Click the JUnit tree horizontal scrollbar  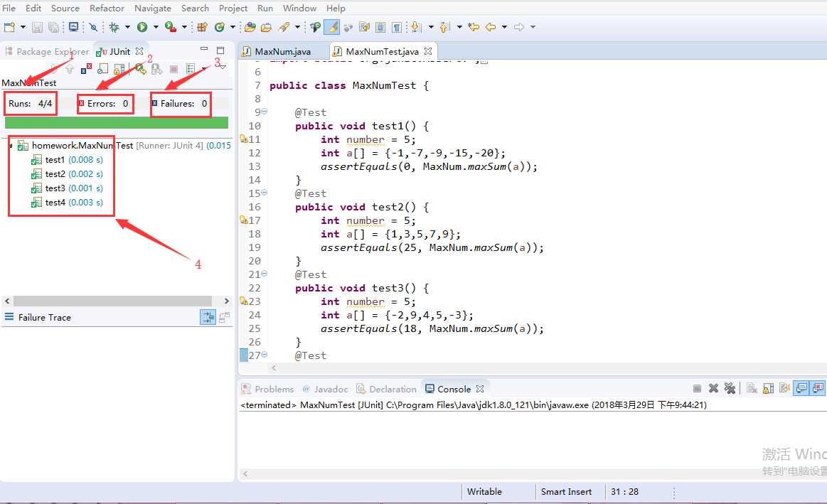click(113, 301)
